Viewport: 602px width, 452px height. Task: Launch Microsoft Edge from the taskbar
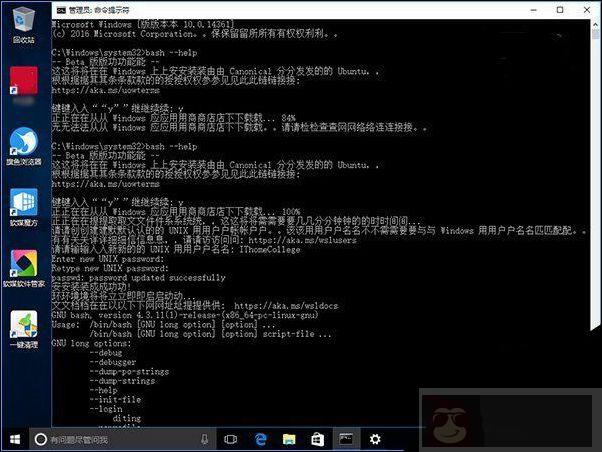click(x=261, y=439)
